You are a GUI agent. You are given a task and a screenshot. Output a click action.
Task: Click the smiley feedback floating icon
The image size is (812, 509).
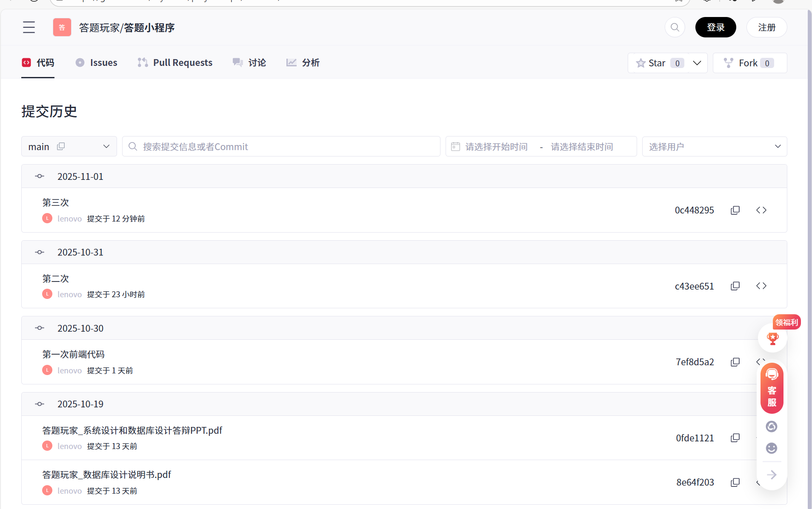pos(772,448)
